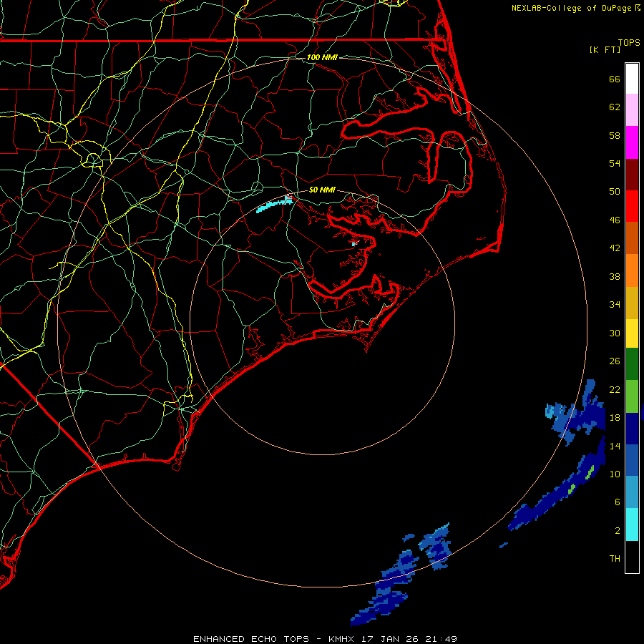Click the '[K FT]' legend units label
The width and height of the screenshot is (644, 644).
click(605, 49)
